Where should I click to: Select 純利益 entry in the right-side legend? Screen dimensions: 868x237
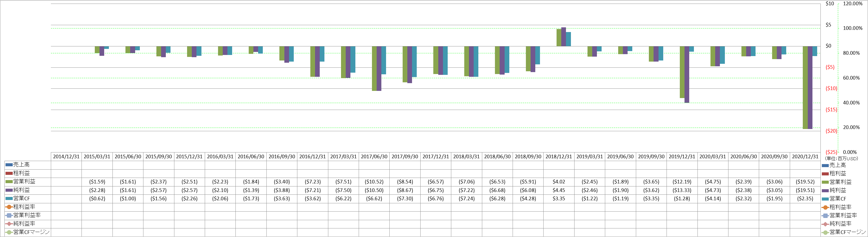[x=834, y=191]
